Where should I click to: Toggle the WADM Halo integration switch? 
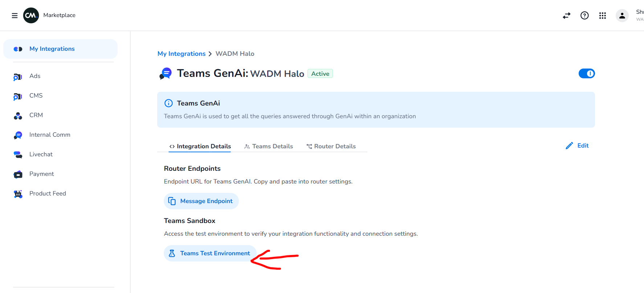coord(587,74)
